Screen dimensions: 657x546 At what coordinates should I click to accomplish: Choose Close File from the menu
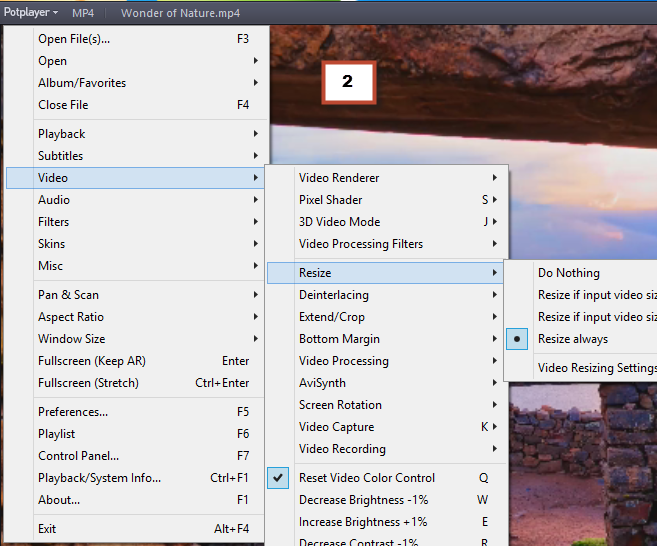(136, 105)
